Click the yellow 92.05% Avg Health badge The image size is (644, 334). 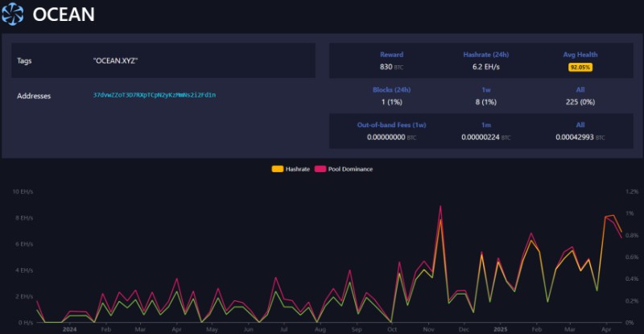[580, 68]
